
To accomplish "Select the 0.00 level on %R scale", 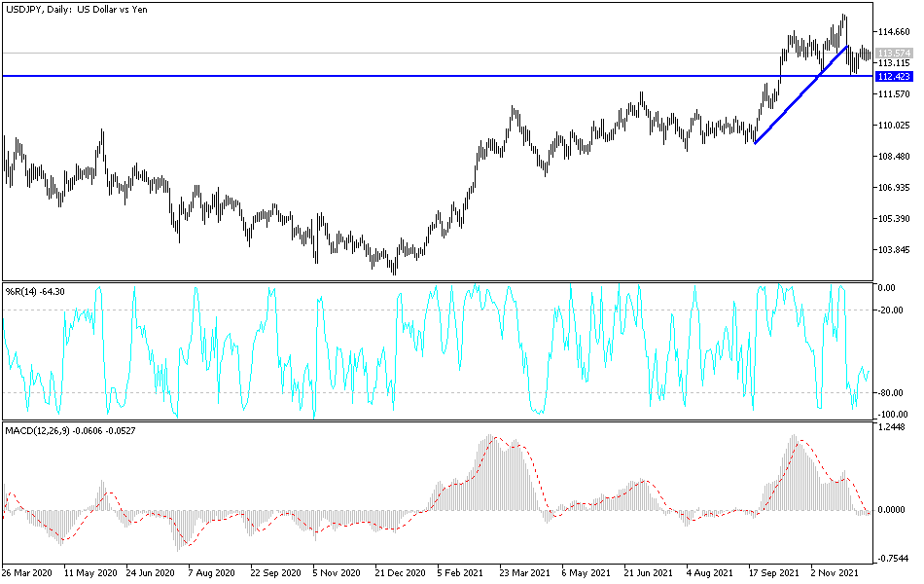I will point(887,288).
